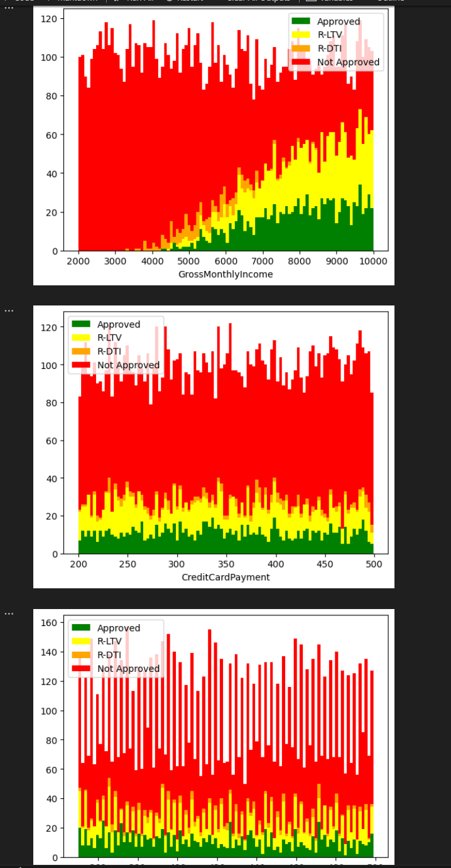Screen dimensions: 451x868
Task: Click the yellow R-LTV swatch in GrossMonthlyIncome legend
Action: [302, 35]
